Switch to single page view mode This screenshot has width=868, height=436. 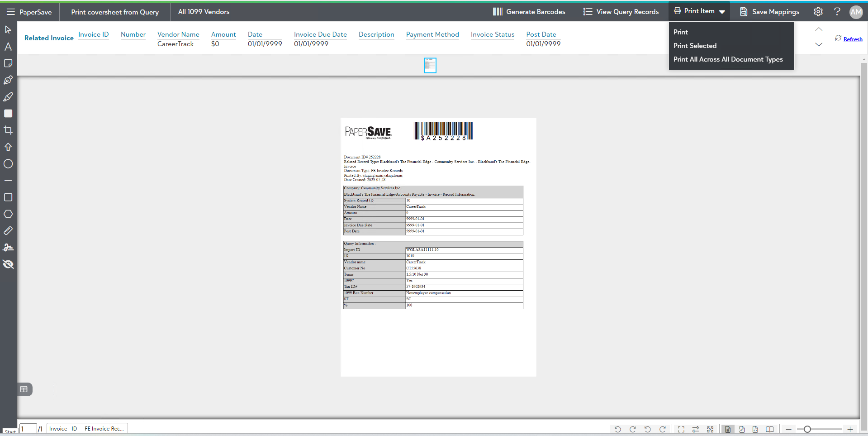[727, 429]
